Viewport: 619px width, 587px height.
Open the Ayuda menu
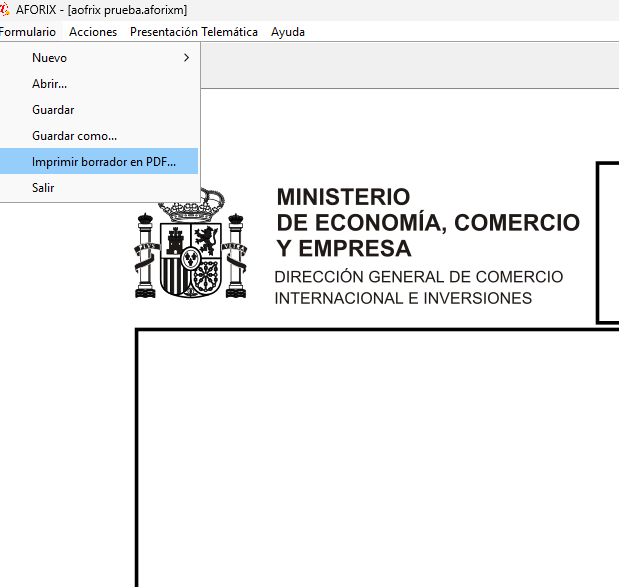288,32
